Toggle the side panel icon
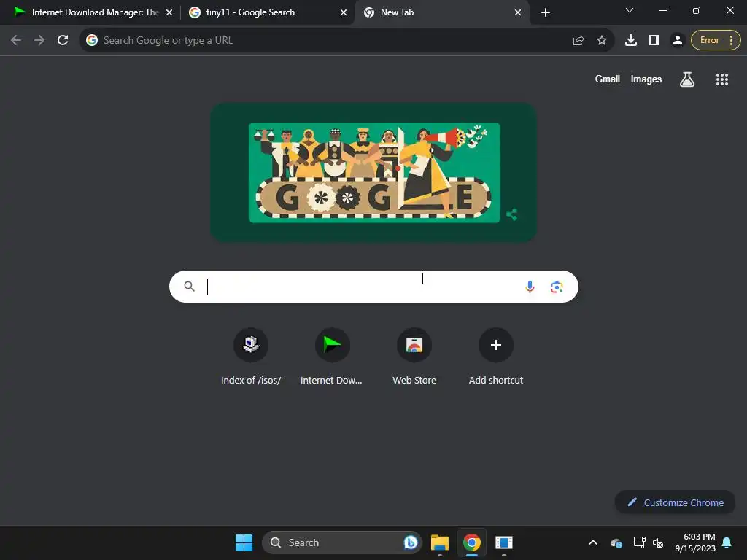747x560 pixels. (654, 41)
